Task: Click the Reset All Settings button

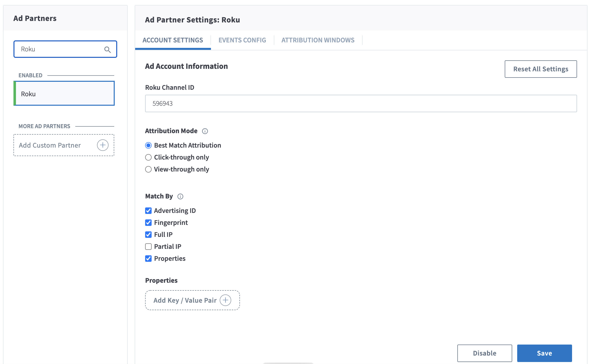Action: click(x=541, y=69)
